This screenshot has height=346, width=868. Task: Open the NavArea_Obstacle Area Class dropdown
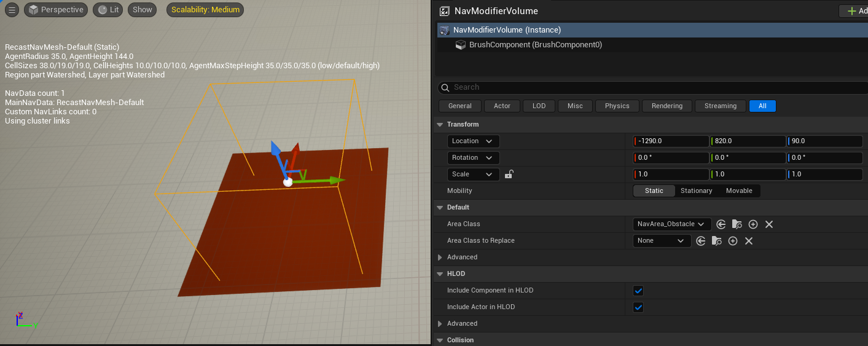click(x=672, y=224)
